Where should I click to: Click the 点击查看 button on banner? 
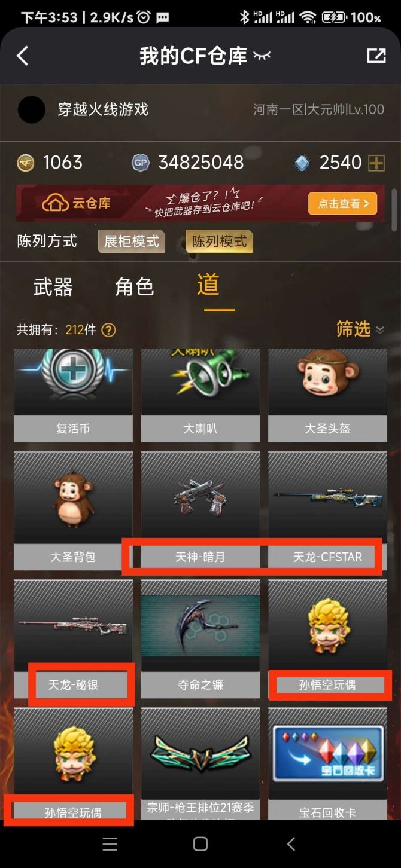pos(343,204)
